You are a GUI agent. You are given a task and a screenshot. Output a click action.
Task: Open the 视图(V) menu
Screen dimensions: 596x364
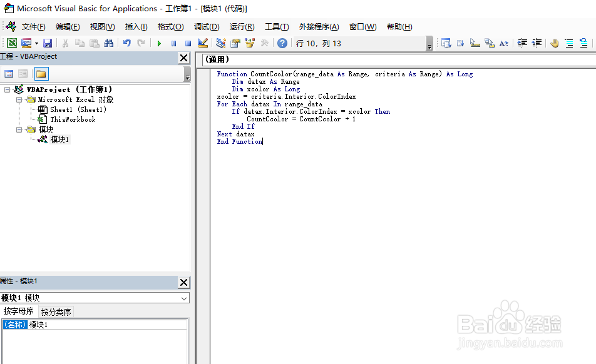pyautogui.click(x=102, y=26)
